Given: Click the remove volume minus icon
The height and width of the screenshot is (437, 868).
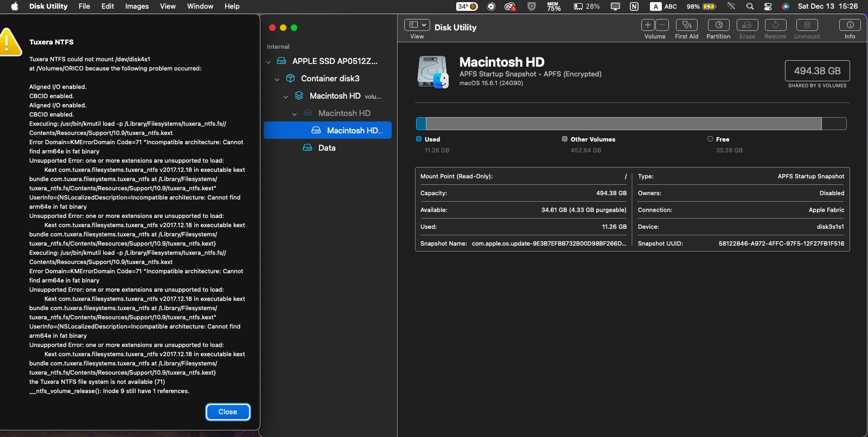Looking at the screenshot, I should 662,25.
